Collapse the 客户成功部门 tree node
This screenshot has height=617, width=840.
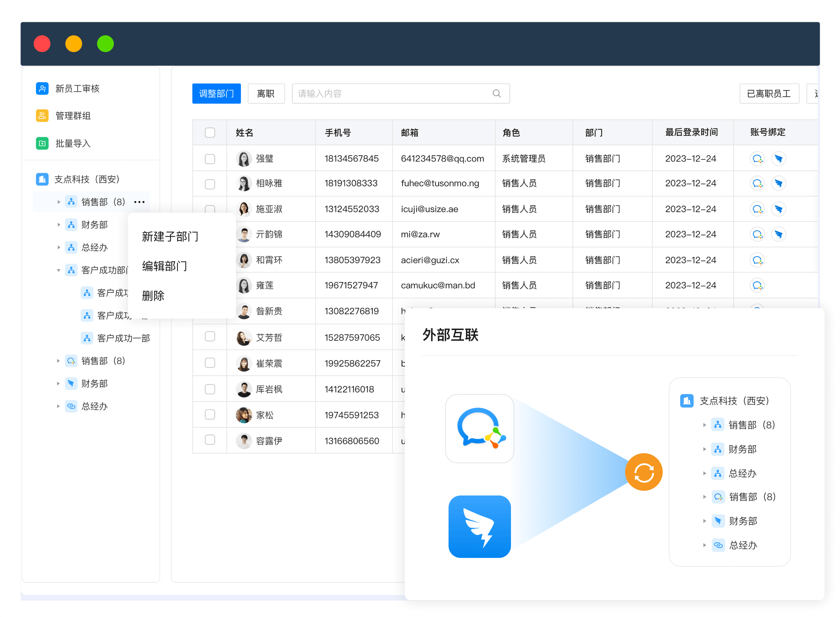click(x=59, y=271)
